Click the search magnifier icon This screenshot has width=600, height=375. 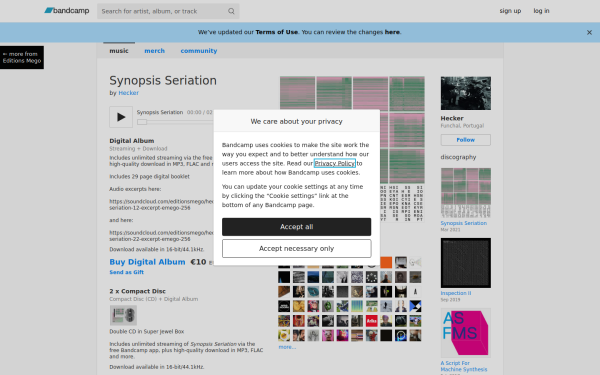(231, 11)
